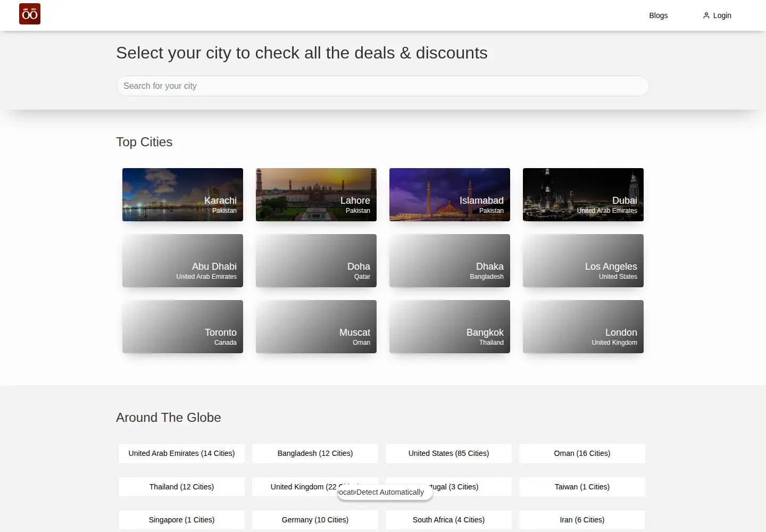This screenshot has width=766, height=532.
Task: Open the Login link
Action: [717, 15]
